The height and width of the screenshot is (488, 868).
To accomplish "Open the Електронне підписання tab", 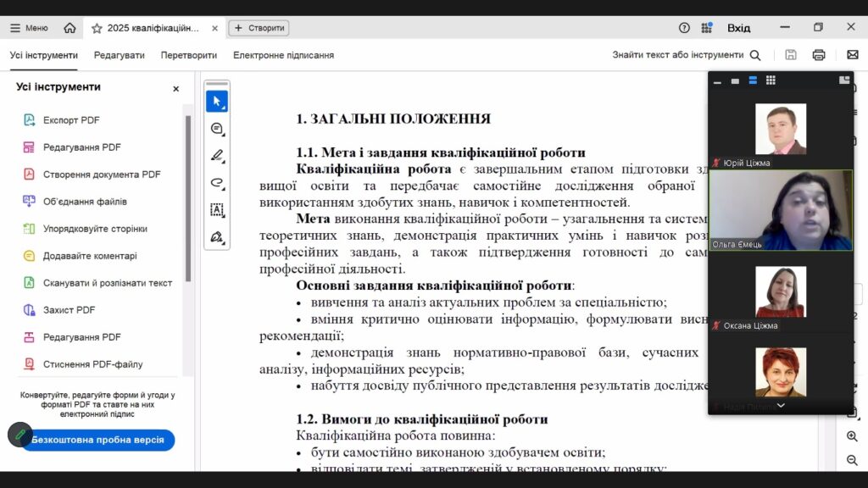I will pyautogui.click(x=283, y=55).
